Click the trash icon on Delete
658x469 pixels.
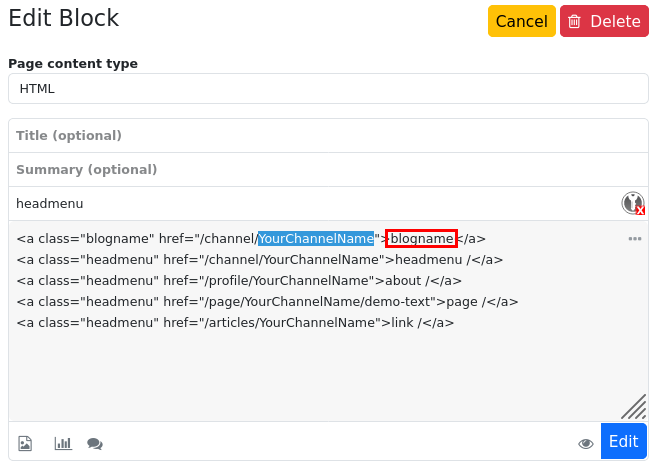click(575, 21)
